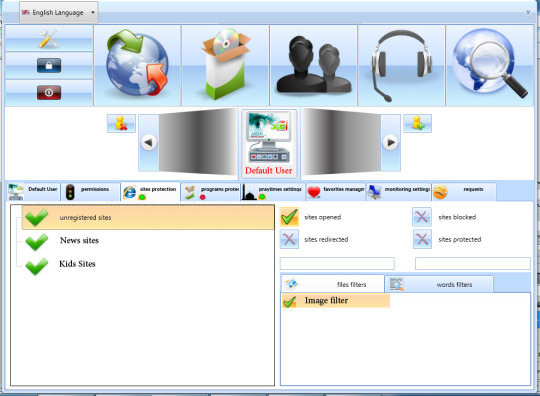Switch to the words filters tab
Screen dimensions: 540x396
coord(439,284)
